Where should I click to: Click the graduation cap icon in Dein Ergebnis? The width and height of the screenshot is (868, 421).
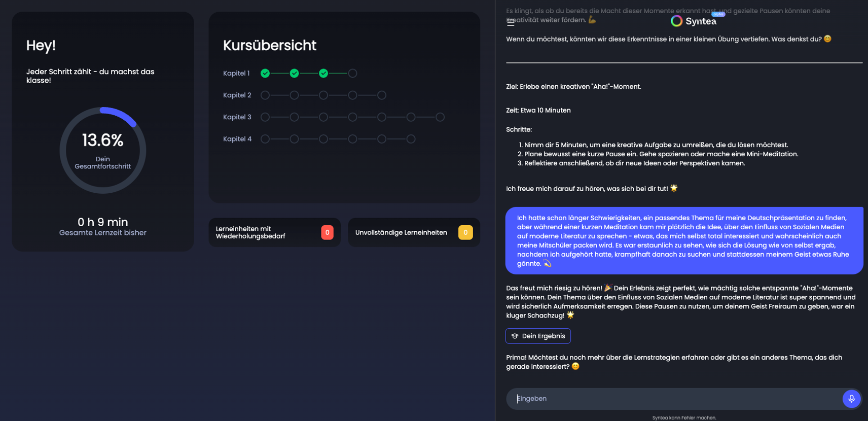click(515, 336)
